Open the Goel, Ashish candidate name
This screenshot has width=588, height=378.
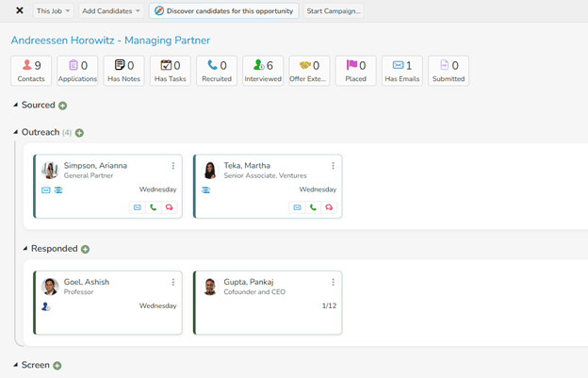(87, 282)
